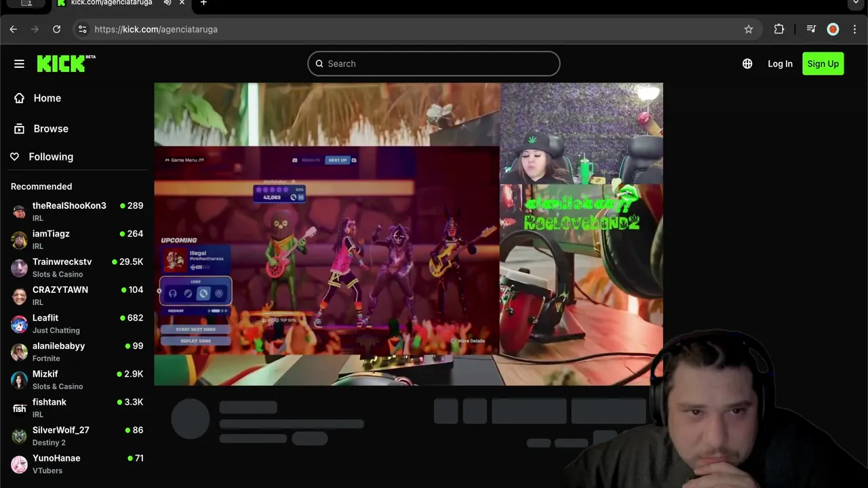
Task: Open the hamburger sidebar menu
Action: pos(19,64)
